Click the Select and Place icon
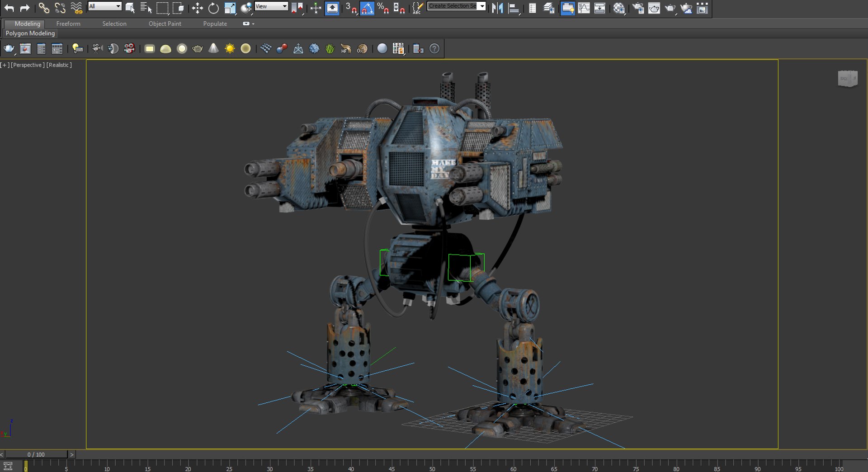 point(246,8)
